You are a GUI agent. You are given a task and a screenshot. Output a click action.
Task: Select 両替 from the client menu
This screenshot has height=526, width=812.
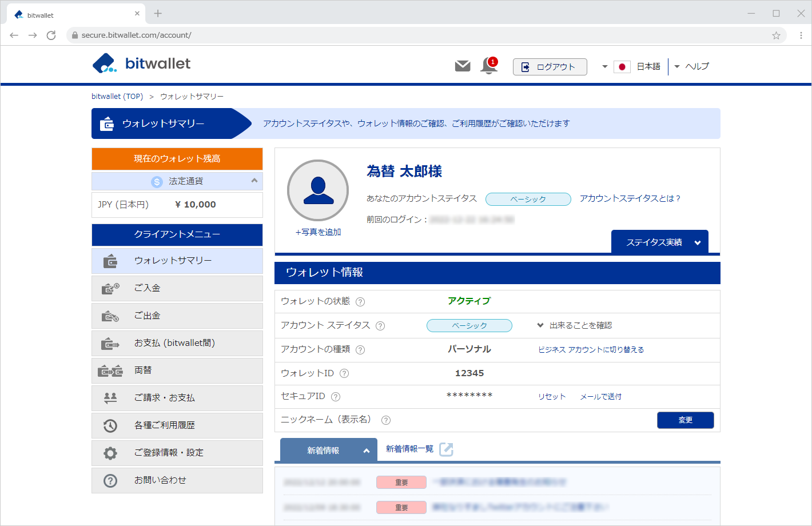pos(177,370)
